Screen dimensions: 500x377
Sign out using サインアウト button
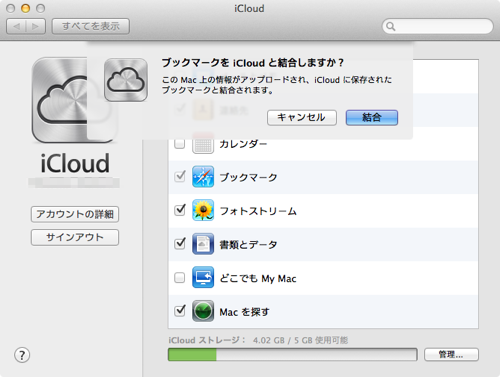coord(75,237)
